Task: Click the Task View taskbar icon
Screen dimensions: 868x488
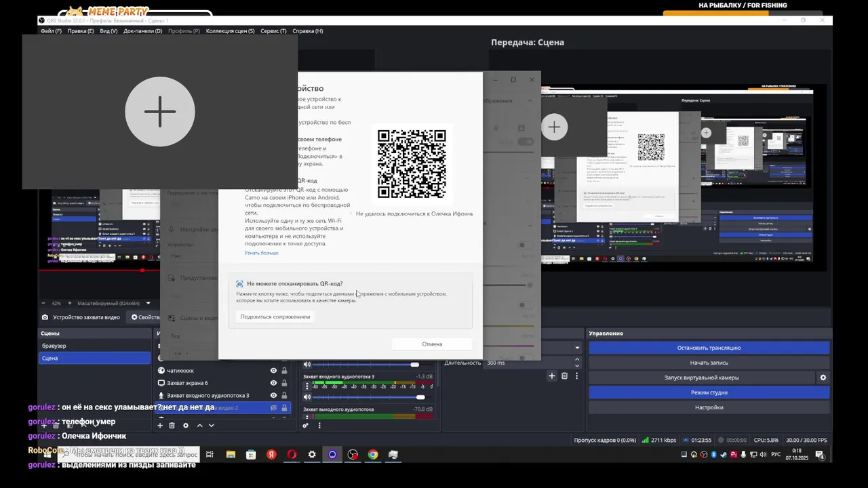Action: tap(210, 455)
